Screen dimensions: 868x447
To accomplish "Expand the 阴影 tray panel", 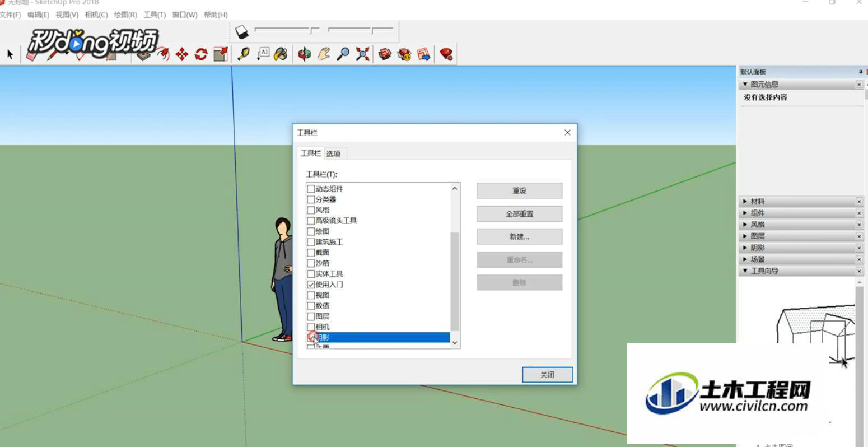I will point(745,248).
